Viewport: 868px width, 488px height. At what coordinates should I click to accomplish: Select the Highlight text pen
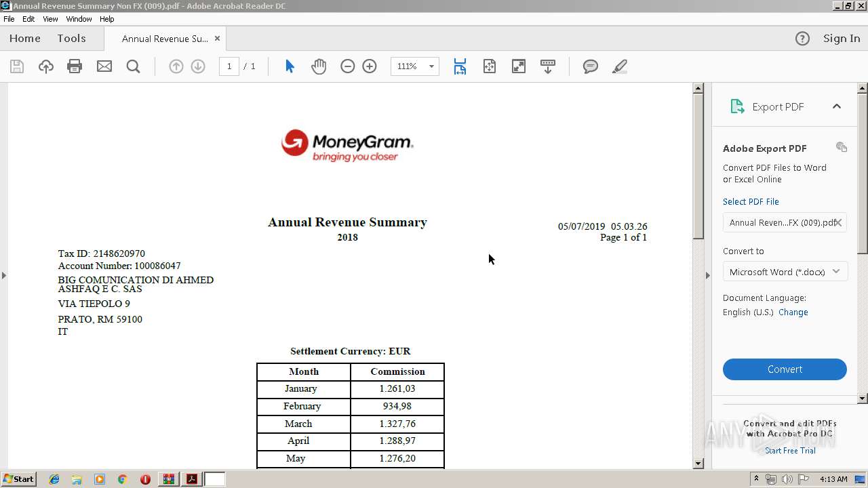point(619,66)
